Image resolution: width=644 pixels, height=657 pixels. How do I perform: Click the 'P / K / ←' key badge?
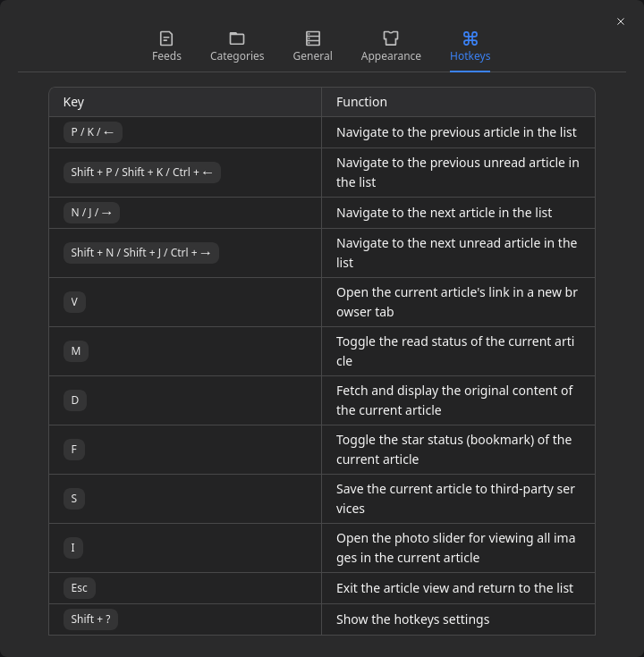click(x=93, y=132)
